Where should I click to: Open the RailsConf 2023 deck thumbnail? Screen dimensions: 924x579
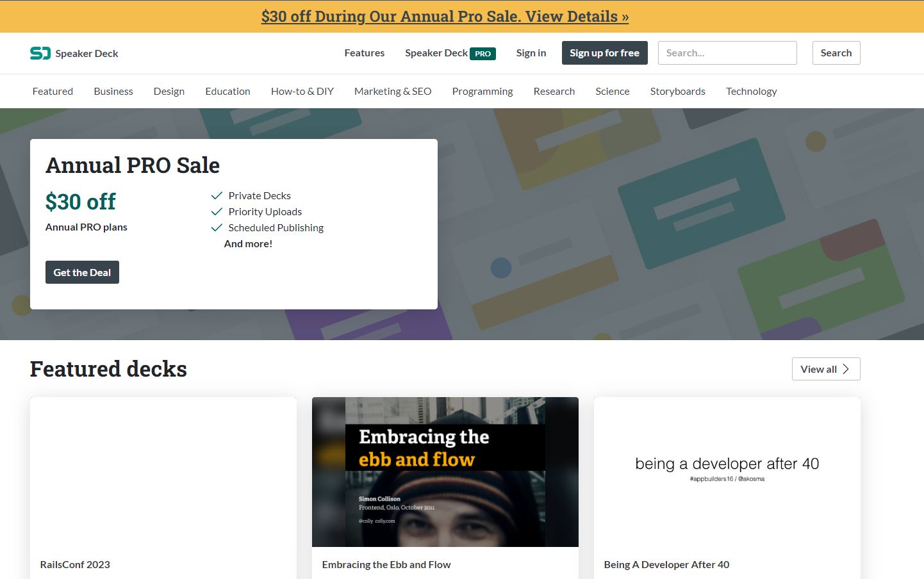(163, 472)
